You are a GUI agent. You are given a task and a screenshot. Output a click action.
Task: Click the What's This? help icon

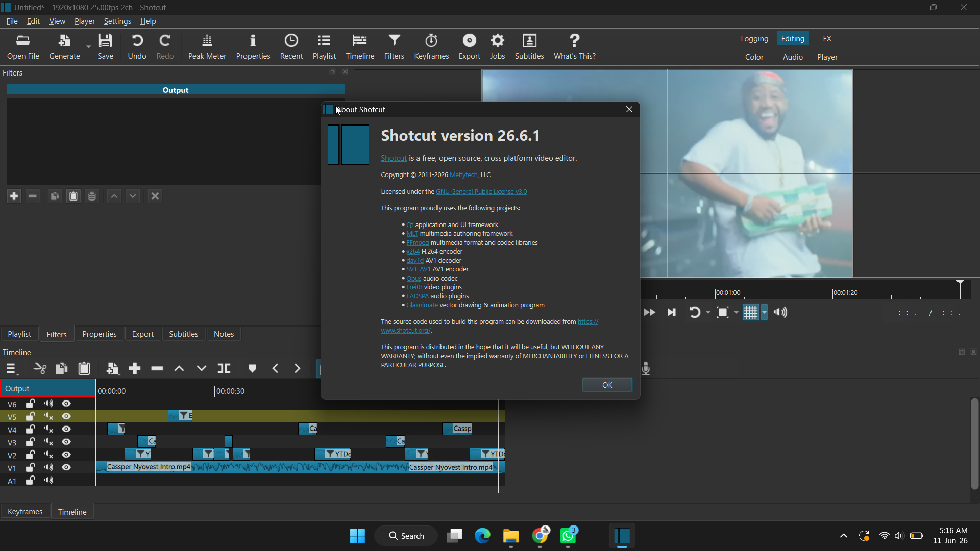click(575, 47)
